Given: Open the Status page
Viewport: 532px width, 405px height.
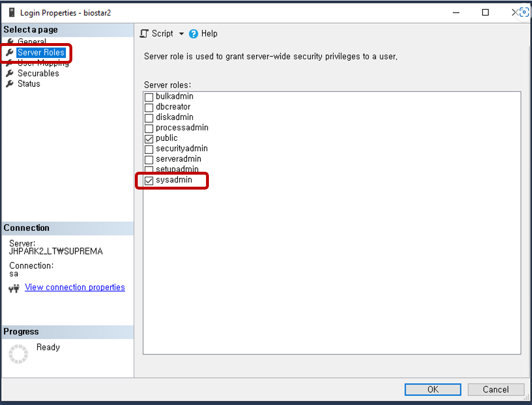Looking at the screenshot, I should point(29,84).
